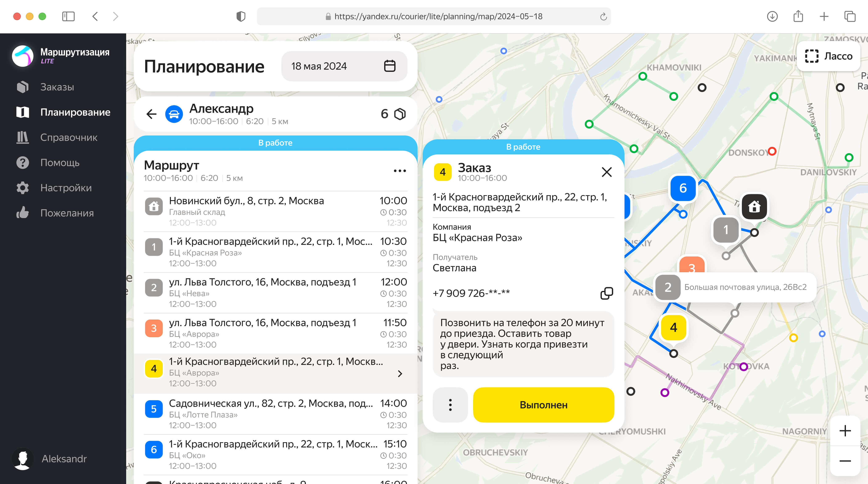868x484 pixels.
Task: Click the browser forward arrow
Action: tap(116, 17)
